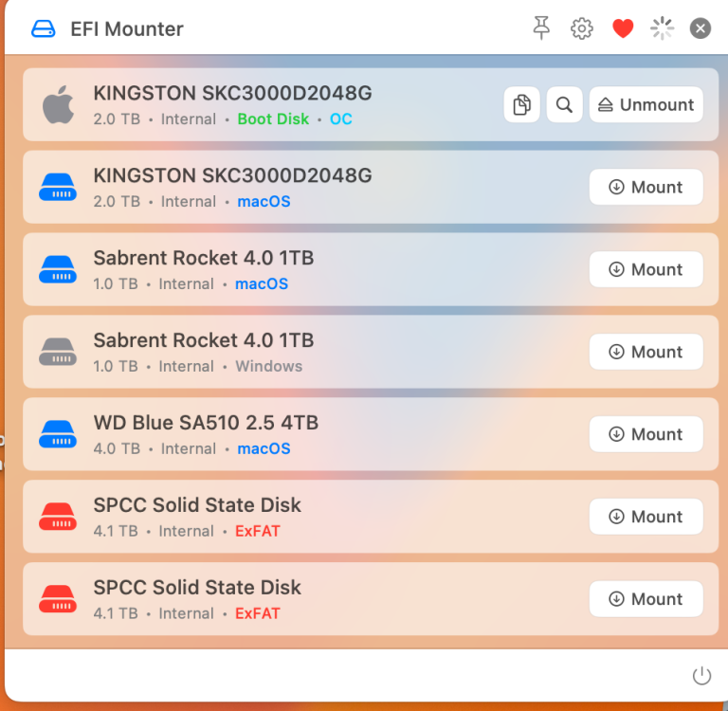Unmount the Kingston boot disk EFI
This screenshot has height=711, width=728.
646,104
